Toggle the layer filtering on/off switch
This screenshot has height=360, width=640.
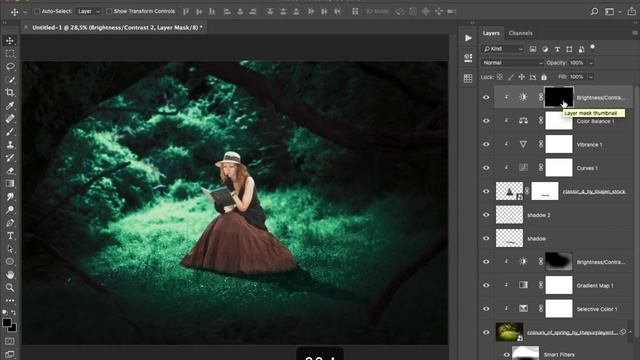(593, 47)
